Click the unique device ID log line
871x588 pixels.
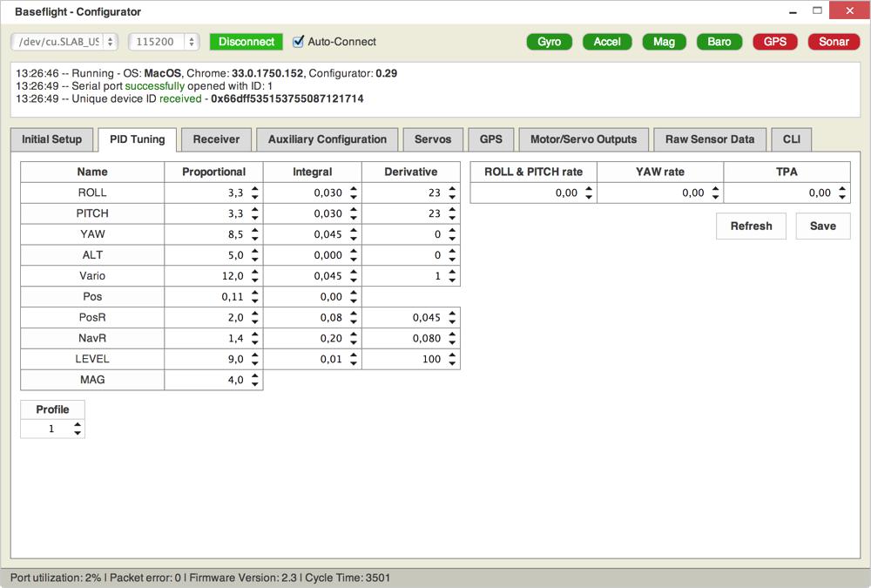click(189, 99)
